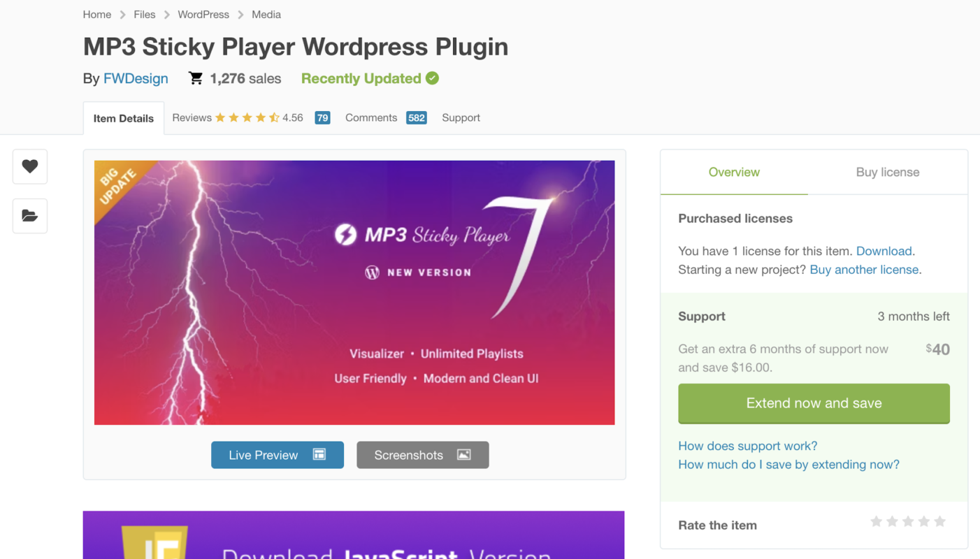The height and width of the screenshot is (559, 980).
Task: Click the Download license link
Action: pyautogui.click(x=884, y=251)
